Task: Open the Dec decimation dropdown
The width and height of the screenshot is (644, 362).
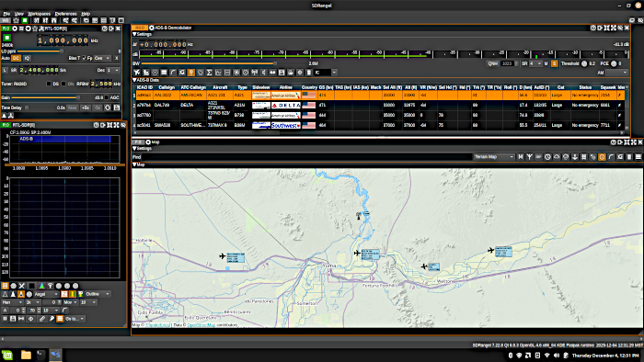Action: 113,70
